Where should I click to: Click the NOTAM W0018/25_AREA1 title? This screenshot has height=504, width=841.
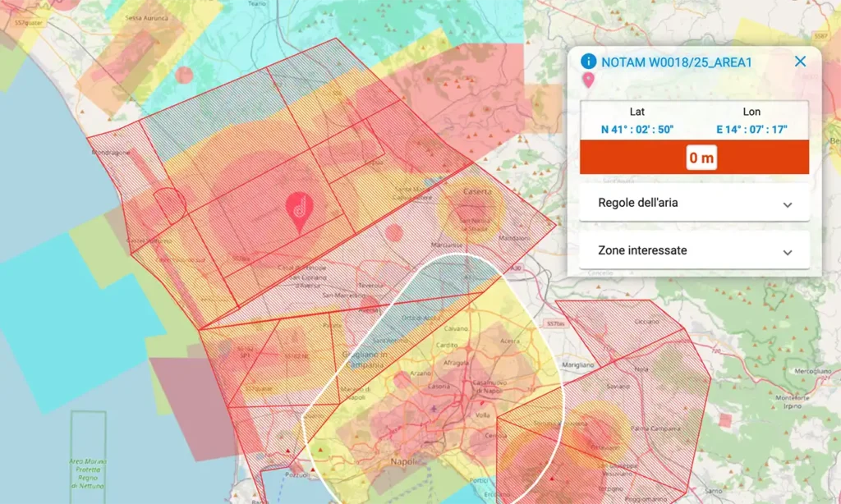point(677,62)
